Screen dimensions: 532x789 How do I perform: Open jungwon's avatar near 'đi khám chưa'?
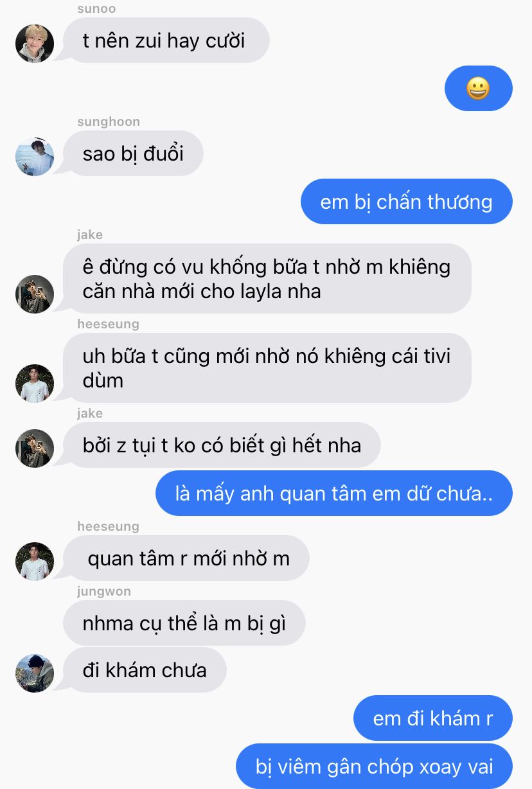coord(35,673)
